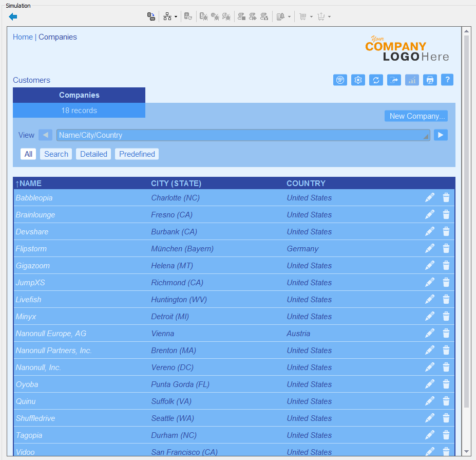Switch to the Search filter tab

click(x=55, y=154)
